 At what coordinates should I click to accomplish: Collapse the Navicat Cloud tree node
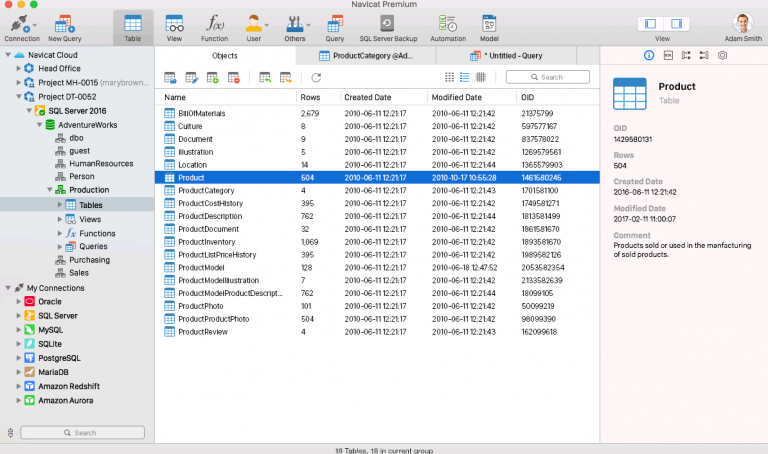8,55
